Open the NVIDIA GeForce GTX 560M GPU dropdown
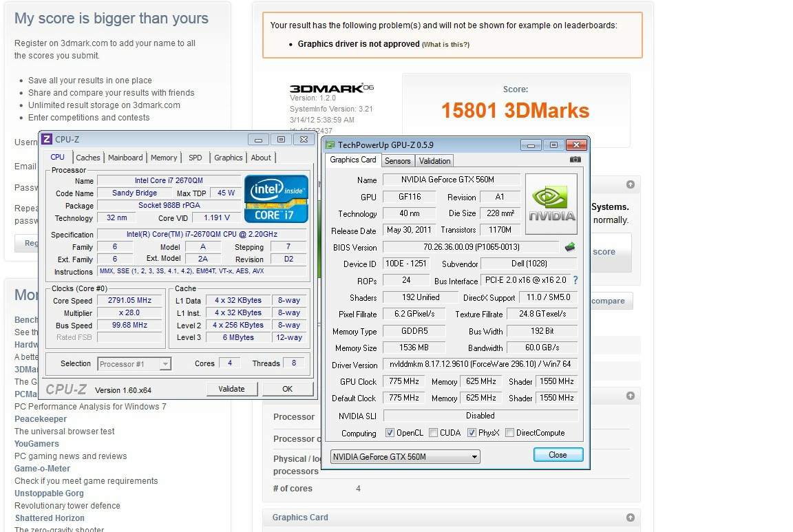 click(405, 457)
